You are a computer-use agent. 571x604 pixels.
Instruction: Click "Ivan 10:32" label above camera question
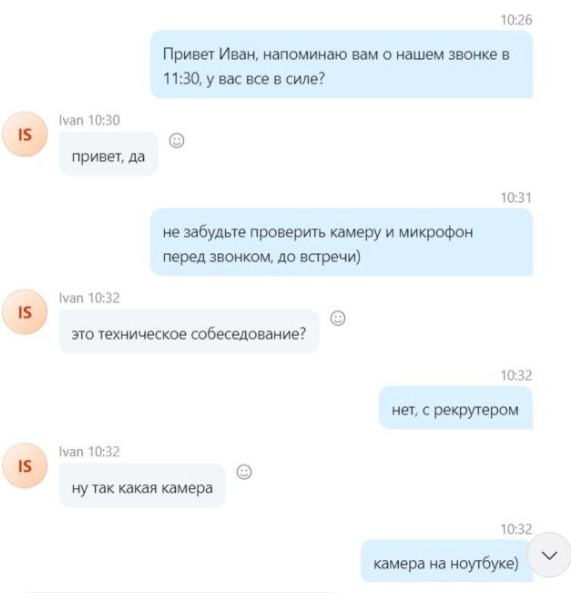pos(89,452)
